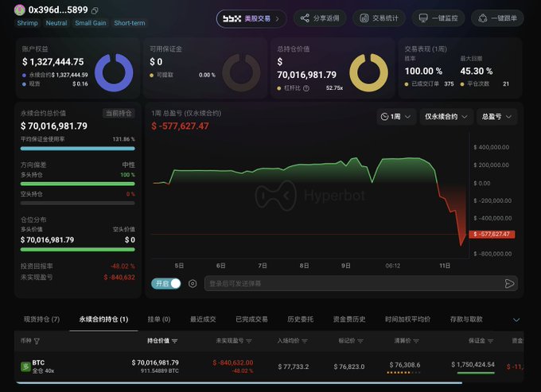Switch to 存款与取款 tab
Viewport: 541px width, 392px height.
click(466, 320)
